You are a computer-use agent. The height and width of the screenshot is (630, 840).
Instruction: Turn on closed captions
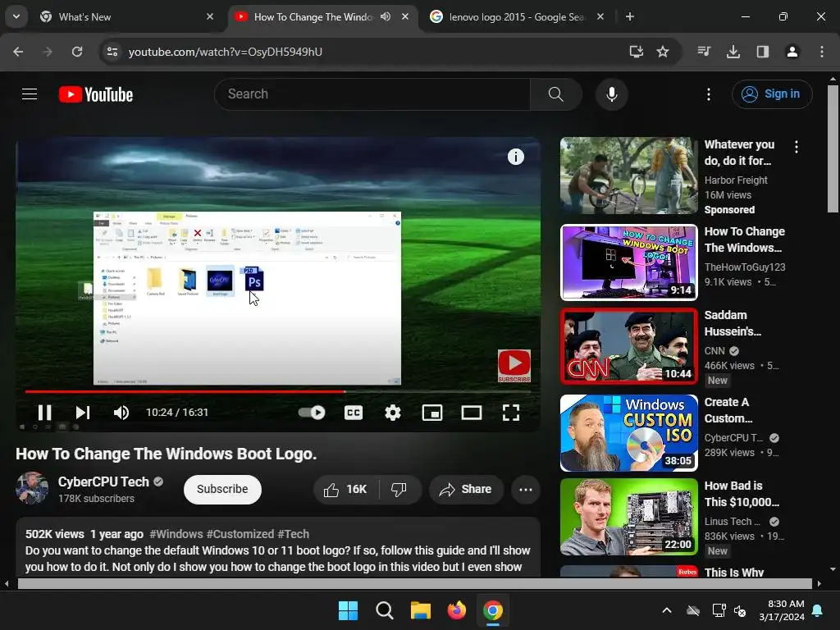point(353,413)
